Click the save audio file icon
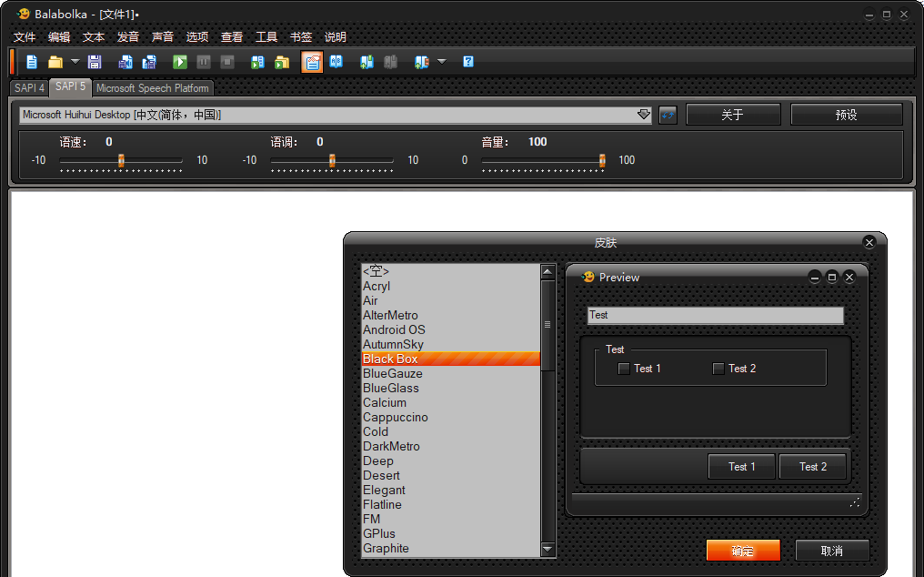 tap(126, 61)
